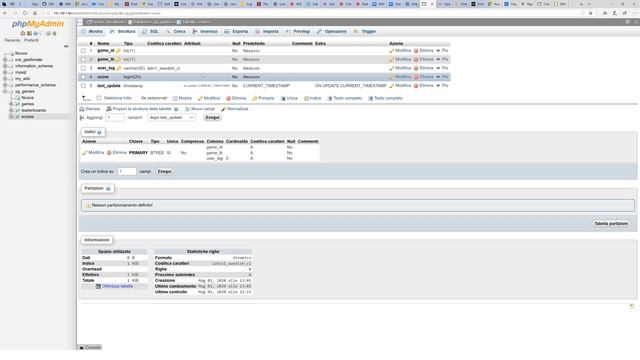
Task: Expand Più menu in score row
Action: pyautogui.click(x=442, y=77)
